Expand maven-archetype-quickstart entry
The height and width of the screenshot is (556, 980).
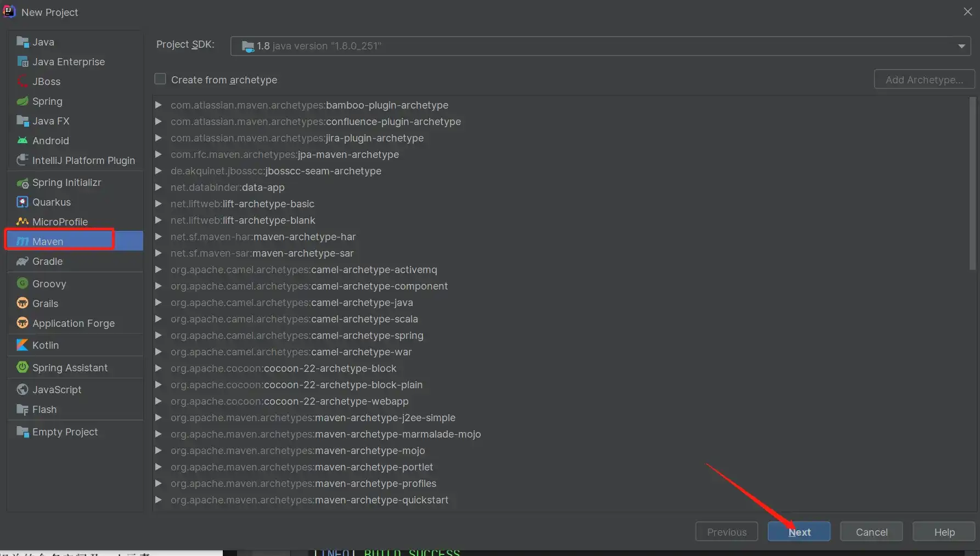tap(158, 500)
